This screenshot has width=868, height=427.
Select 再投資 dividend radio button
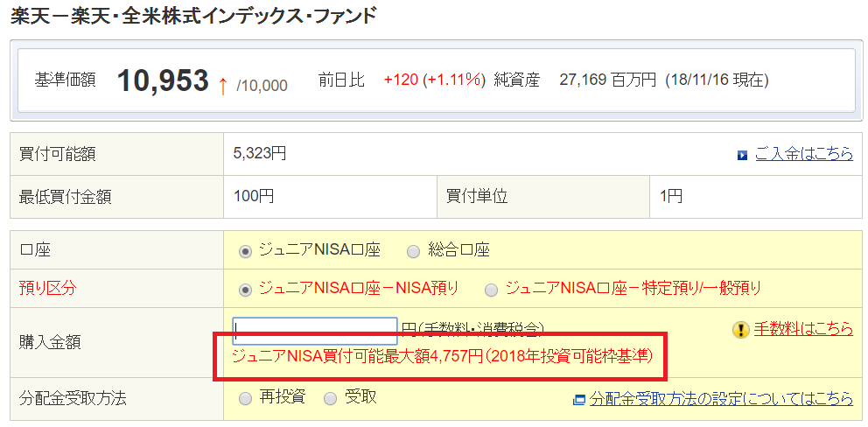(244, 397)
